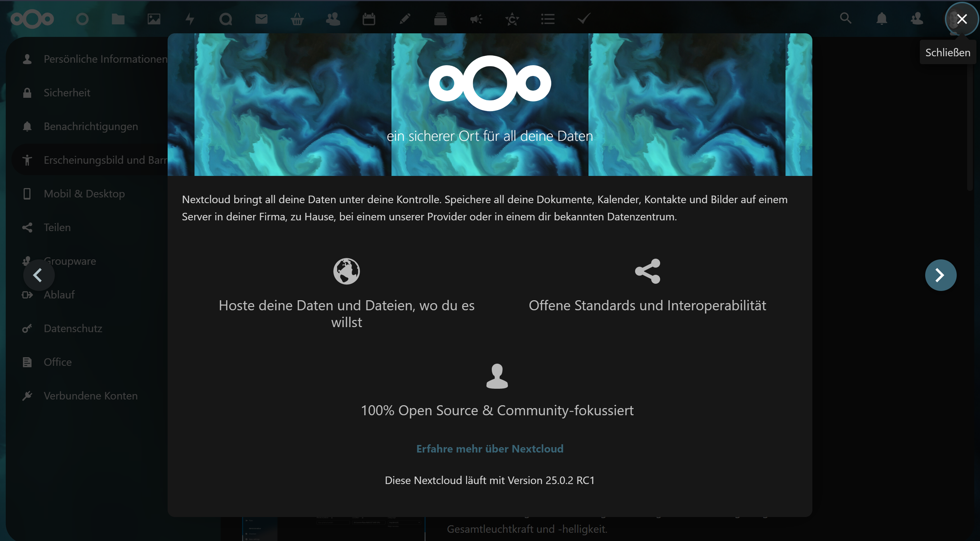The width and height of the screenshot is (980, 541).
Task: Open the Calendar app icon
Action: tap(369, 19)
